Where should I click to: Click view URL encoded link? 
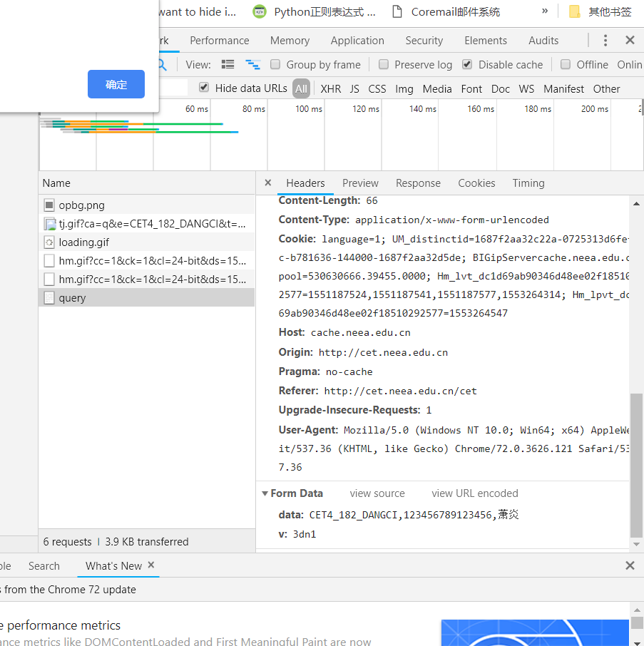pyautogui.click(x=475, y=493)
